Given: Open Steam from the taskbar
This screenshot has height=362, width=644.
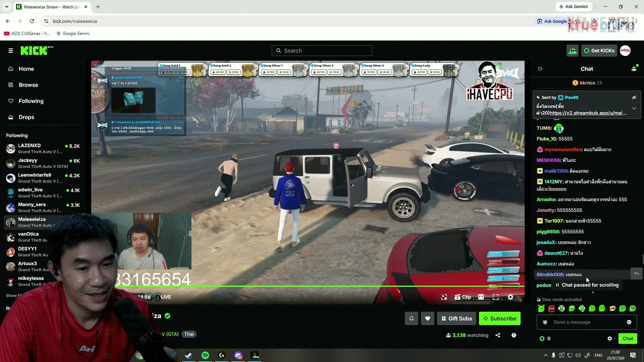Looking at the screenshot, I should (188, 355).
